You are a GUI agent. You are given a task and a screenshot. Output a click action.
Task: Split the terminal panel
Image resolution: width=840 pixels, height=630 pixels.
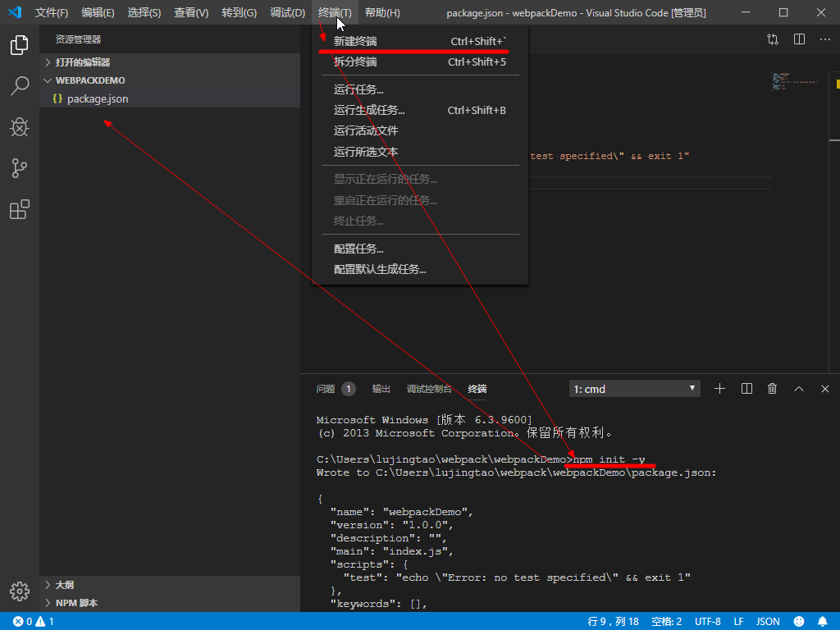[x=746, y=389]
